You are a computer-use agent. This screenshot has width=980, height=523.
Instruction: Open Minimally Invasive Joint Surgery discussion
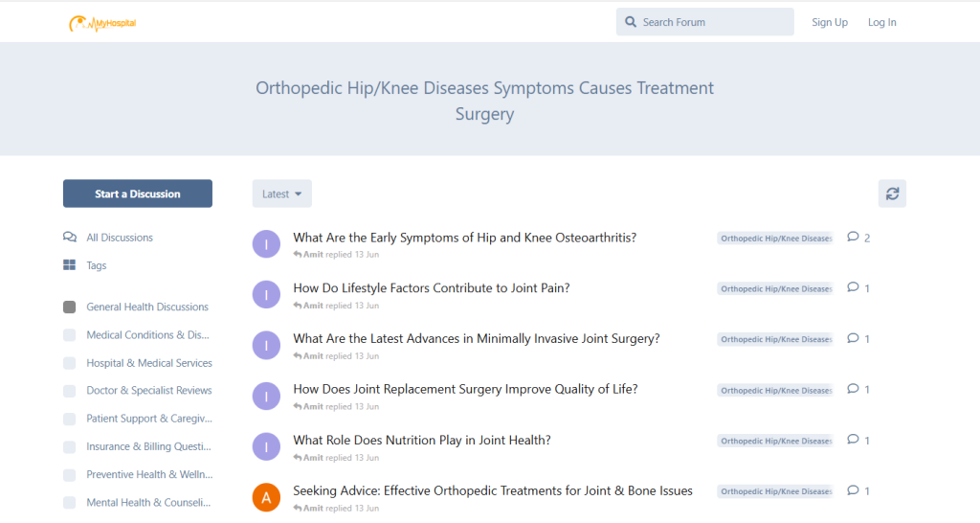coord(476,339)
